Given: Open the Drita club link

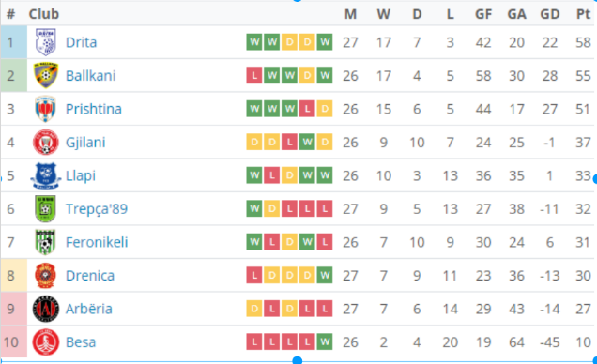Looking at the screenshot, I should (81, 42).
